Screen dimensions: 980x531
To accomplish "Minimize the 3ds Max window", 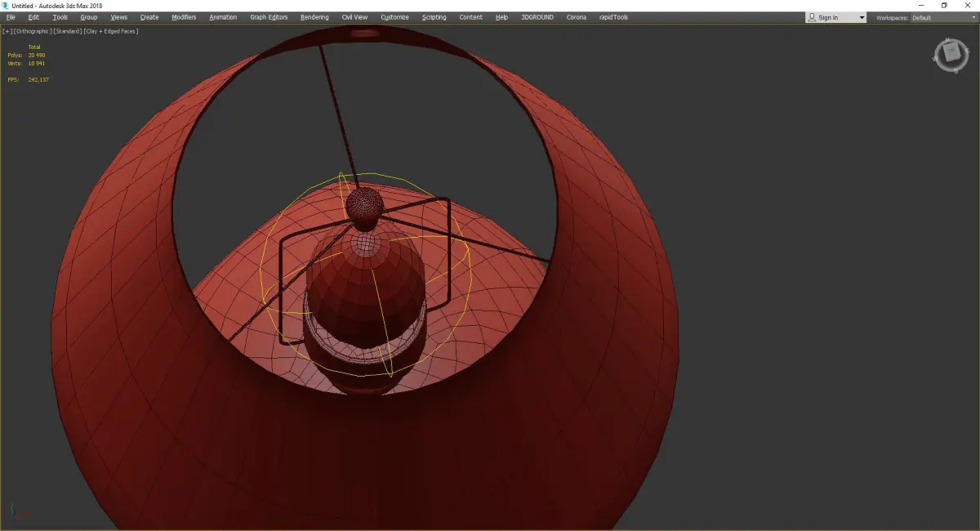I will [921, 6].
